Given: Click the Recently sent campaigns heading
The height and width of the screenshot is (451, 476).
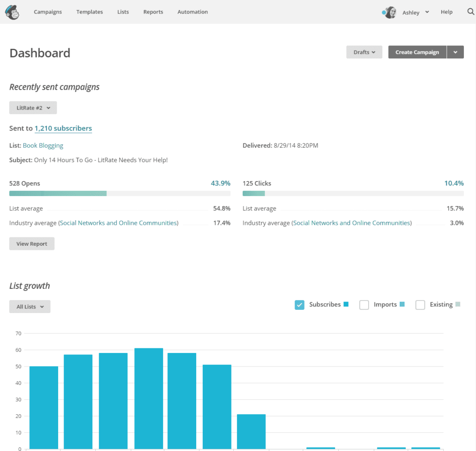Looking at the screenshot, I should [54, 87].
